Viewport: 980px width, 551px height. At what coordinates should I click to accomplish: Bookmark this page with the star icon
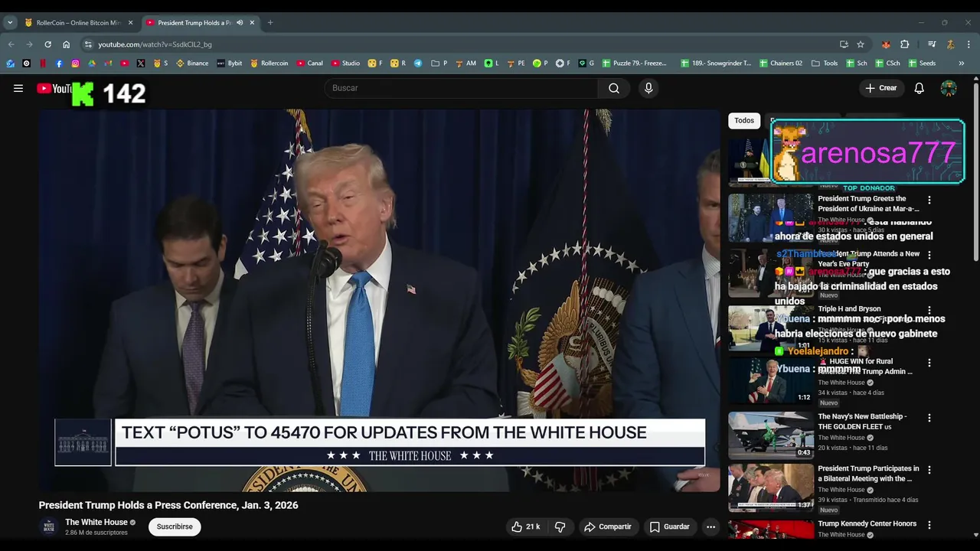(861, 44)
